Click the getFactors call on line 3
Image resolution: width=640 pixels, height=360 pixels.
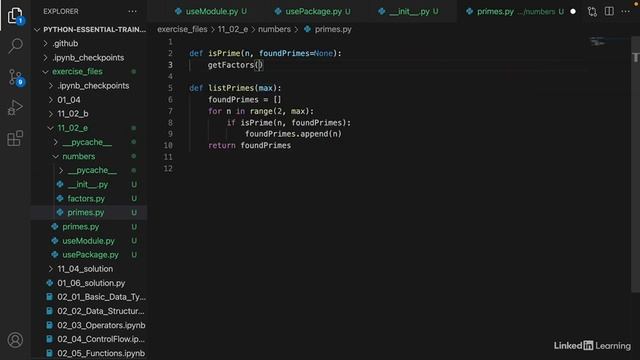coord(235,65)
